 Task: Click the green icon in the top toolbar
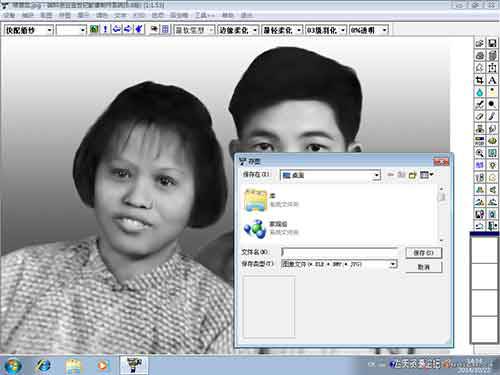pos(94,29)
